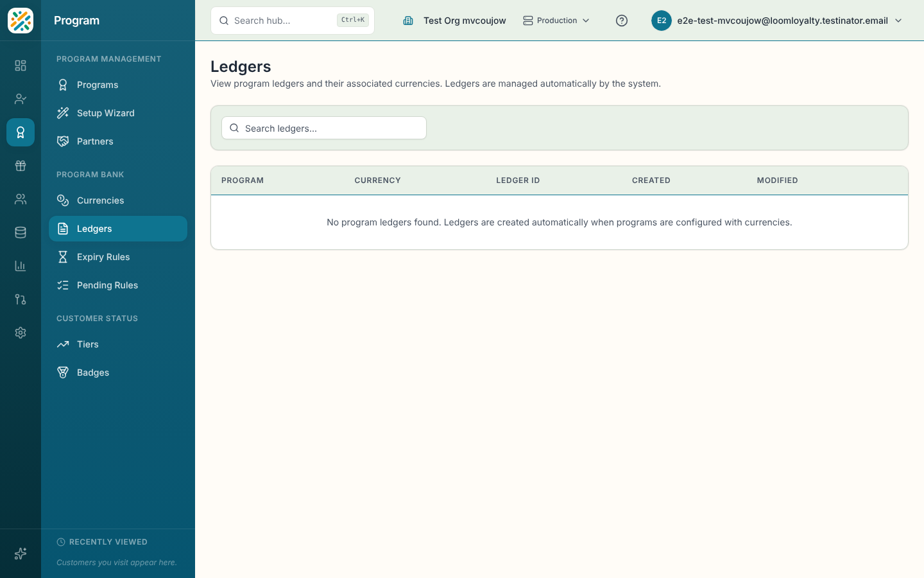Screen dimensions: 924x578
Task: Click into the Search ledgers box
Action: (324, 128)
